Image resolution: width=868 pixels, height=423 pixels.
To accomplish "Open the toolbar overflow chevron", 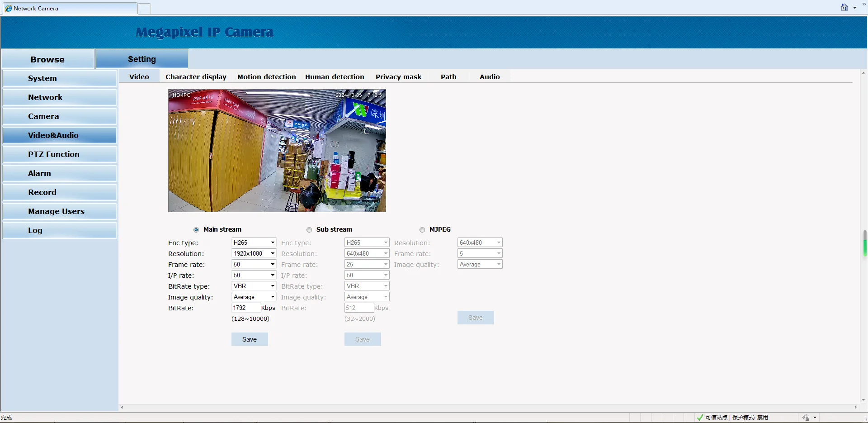I will (x=864, y=4).
